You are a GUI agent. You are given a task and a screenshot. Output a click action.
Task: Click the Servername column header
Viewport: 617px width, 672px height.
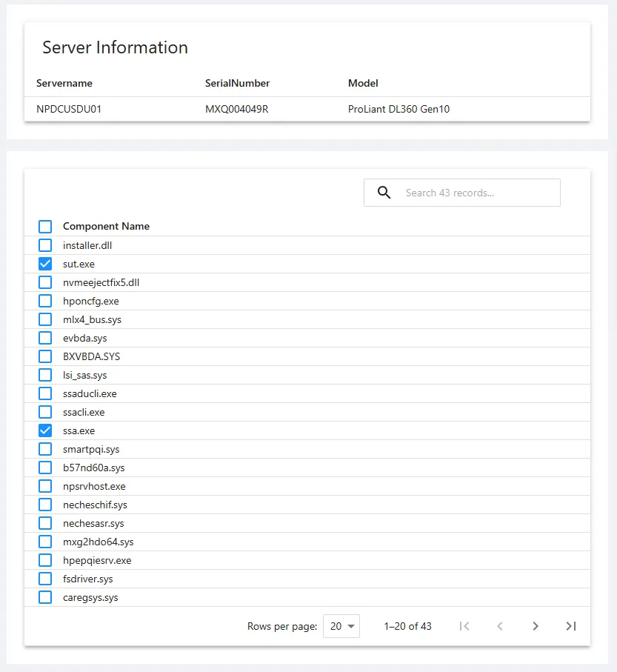click(x=64, y=84)
